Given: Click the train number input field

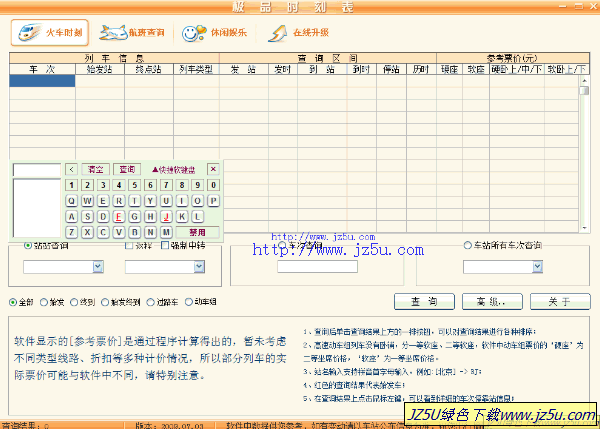Looking at the screenshot, I should point(318,266).
